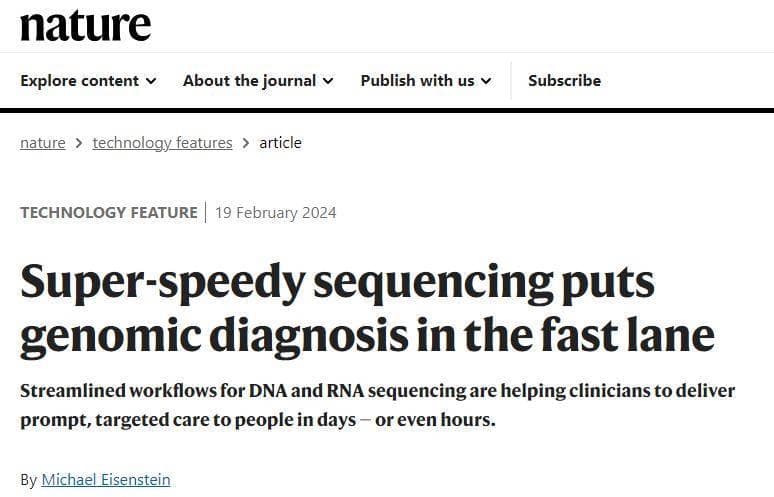Open the Publish with us menu label
Screen dimensions: 774x497
pyautogui.click(x=418, y=80)
